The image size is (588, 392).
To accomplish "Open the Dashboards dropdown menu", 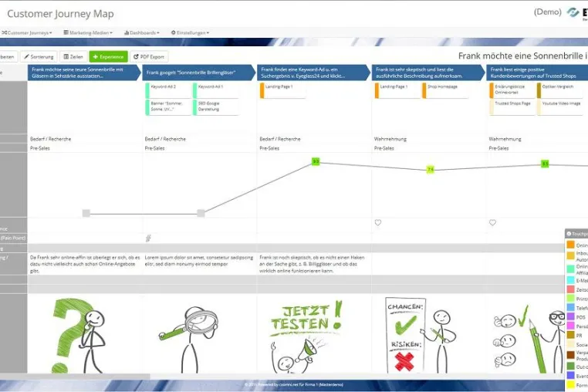I will pos(142,32).
